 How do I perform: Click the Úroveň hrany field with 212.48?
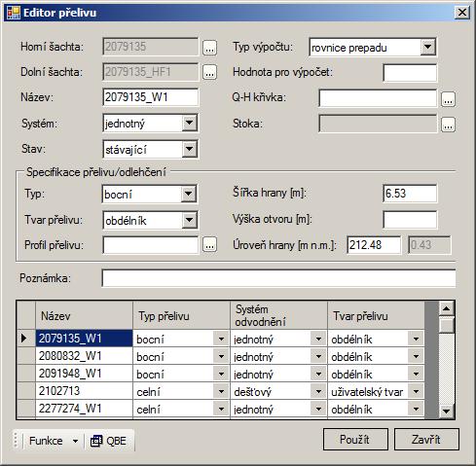pos(374,245)
